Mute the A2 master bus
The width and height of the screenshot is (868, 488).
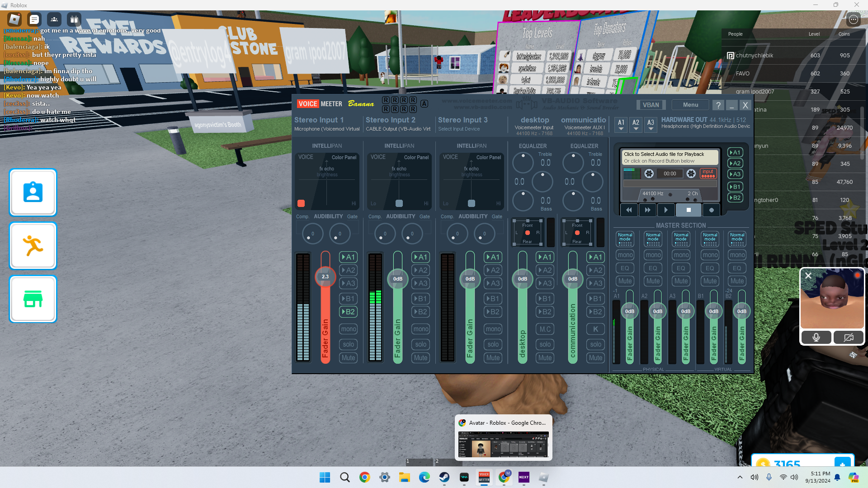653,281
